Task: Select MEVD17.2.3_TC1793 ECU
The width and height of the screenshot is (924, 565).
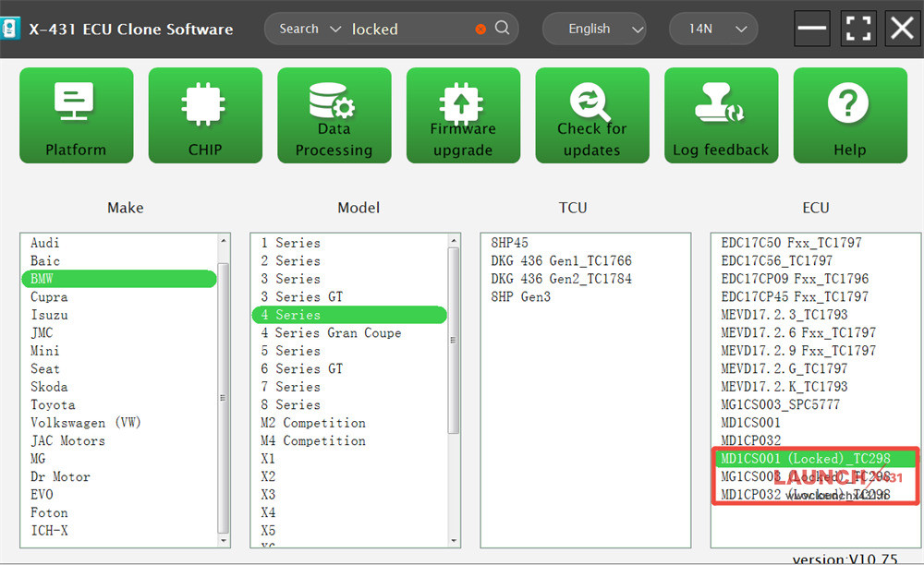Action: pyautogui.click(x=784, y=315)
